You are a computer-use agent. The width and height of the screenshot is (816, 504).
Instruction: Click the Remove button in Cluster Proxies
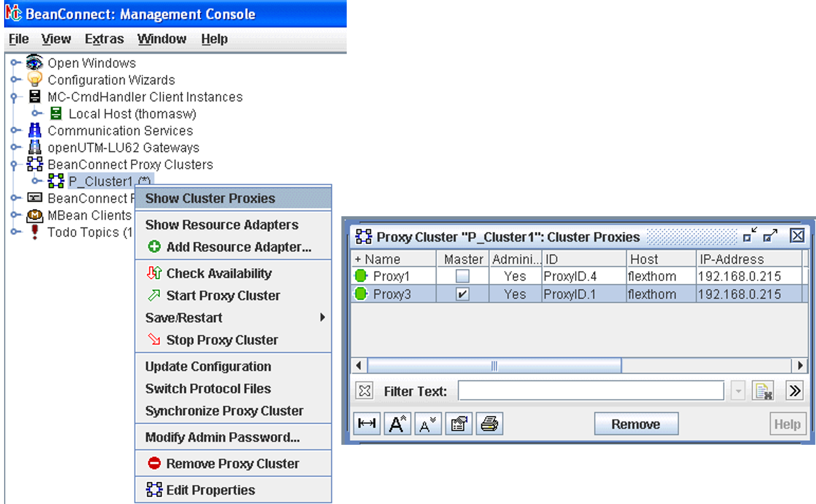pos(636,423)
